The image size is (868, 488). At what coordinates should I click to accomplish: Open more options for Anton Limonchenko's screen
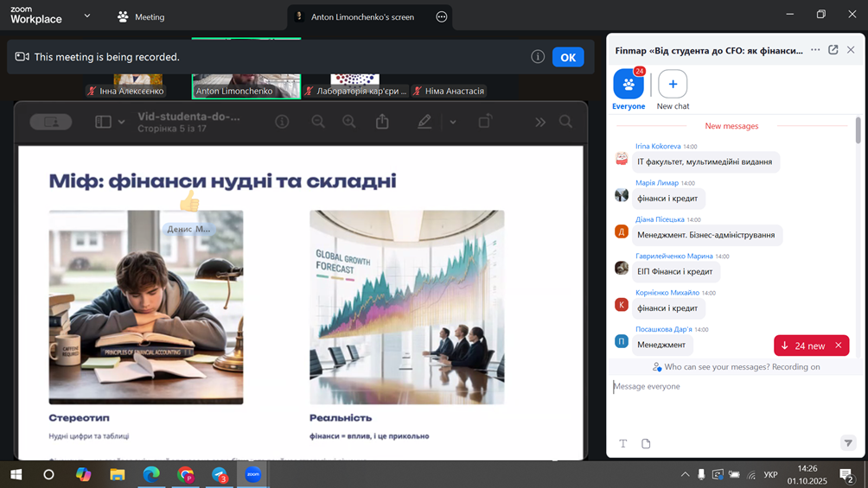pyautogui.click(x=442, y=16)
